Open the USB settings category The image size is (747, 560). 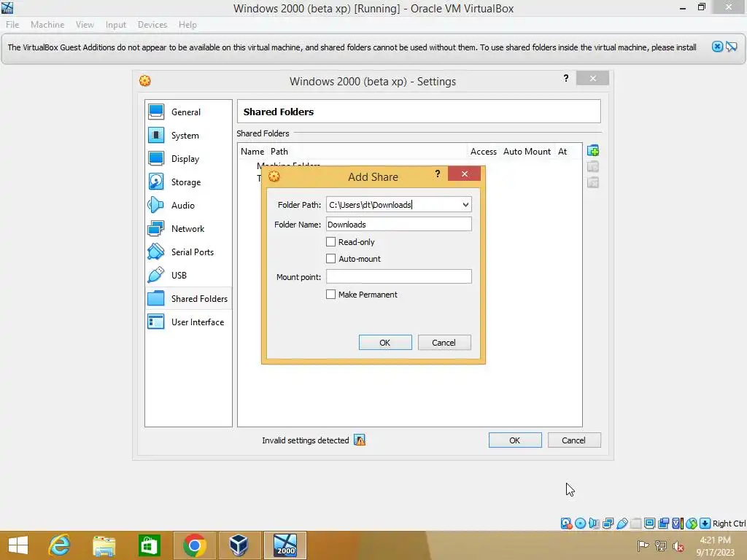[188, 275]
